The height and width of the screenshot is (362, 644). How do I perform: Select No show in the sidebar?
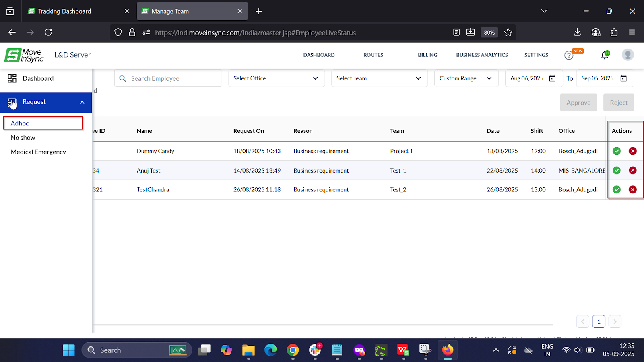tap(23, 138)
